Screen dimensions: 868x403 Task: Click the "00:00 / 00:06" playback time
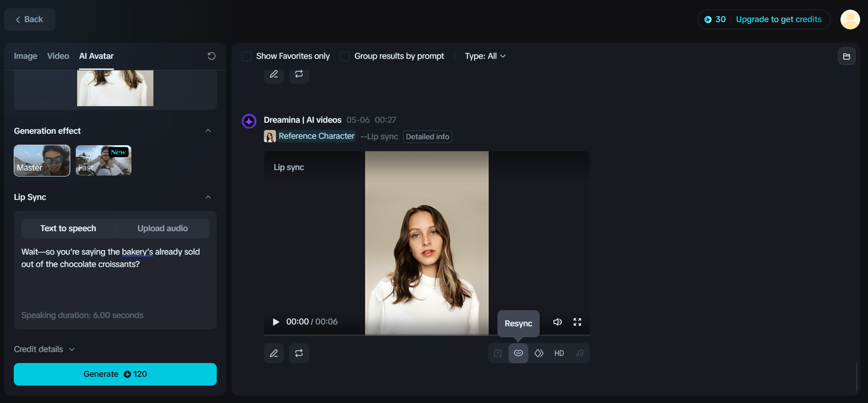click(312, 322)
